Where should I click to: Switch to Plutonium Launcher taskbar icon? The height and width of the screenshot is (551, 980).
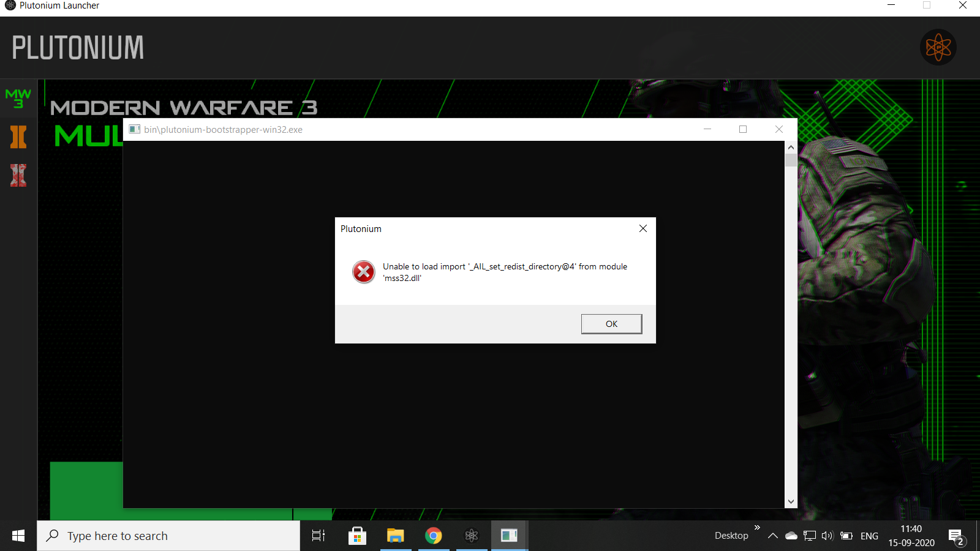coord(472,536)
